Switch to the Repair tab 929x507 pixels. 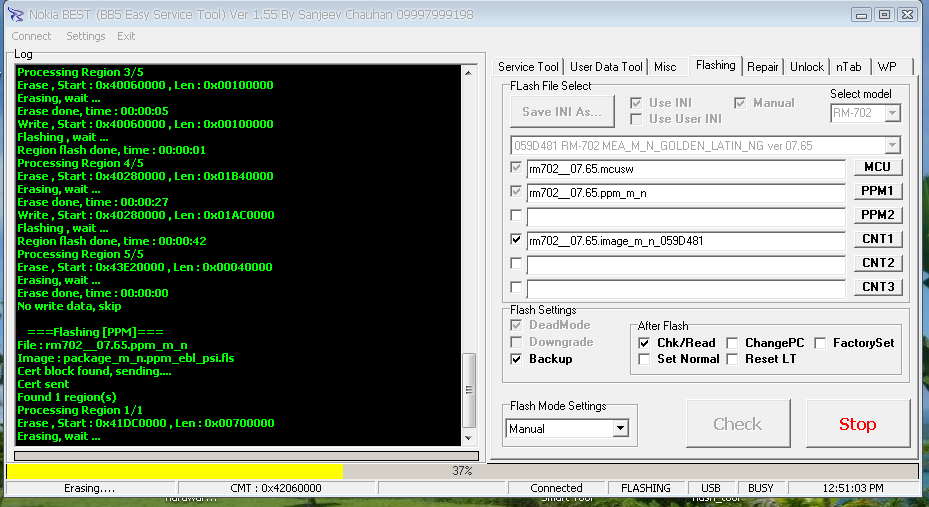click(x=762, y=67)
